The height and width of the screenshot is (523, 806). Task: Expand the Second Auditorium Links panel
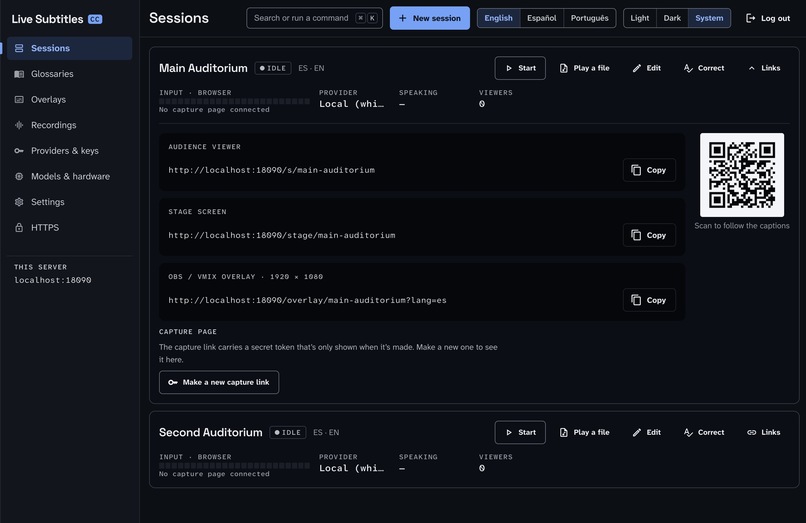click(x=764, y=432)
